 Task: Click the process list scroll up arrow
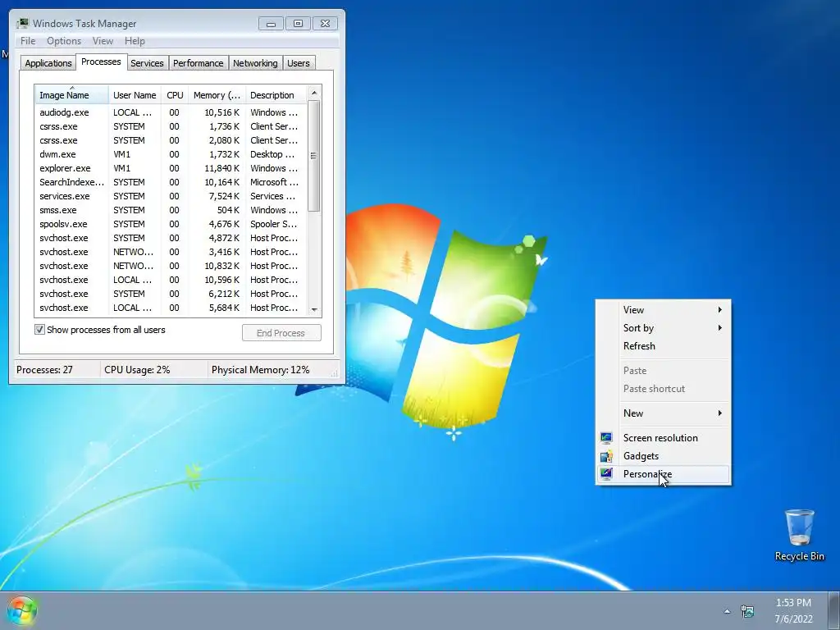[x=314, y=93]
